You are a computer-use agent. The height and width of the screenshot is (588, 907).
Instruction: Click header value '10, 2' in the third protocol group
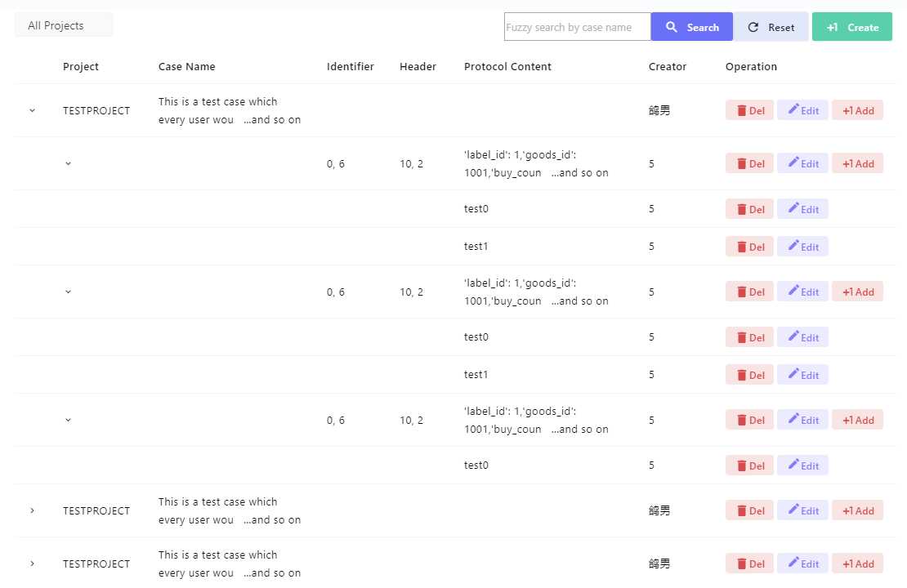411,421
